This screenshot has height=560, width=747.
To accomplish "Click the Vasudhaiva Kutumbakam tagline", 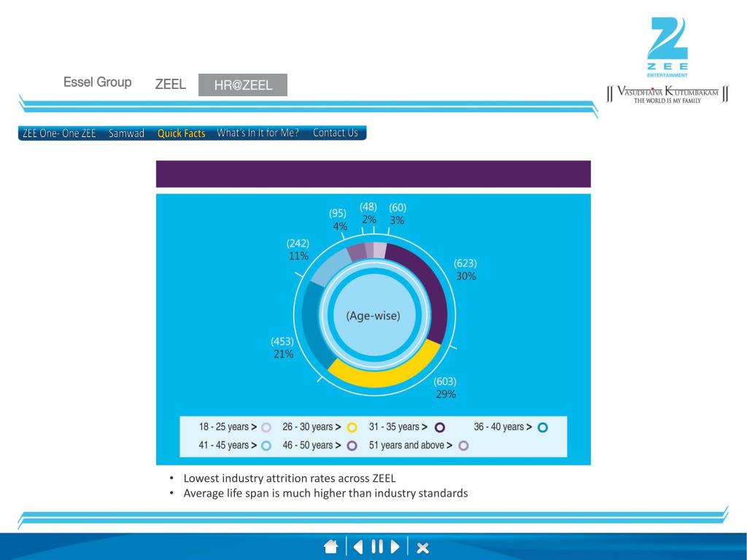I will click(x=667, y=94).
